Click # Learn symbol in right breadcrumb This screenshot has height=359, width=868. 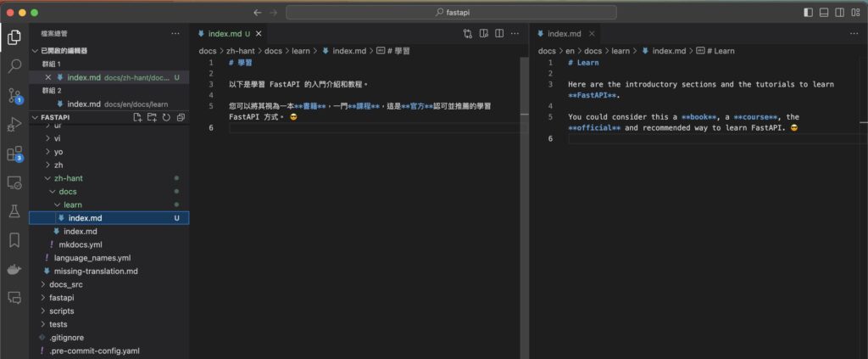click(x=715, y=50)
